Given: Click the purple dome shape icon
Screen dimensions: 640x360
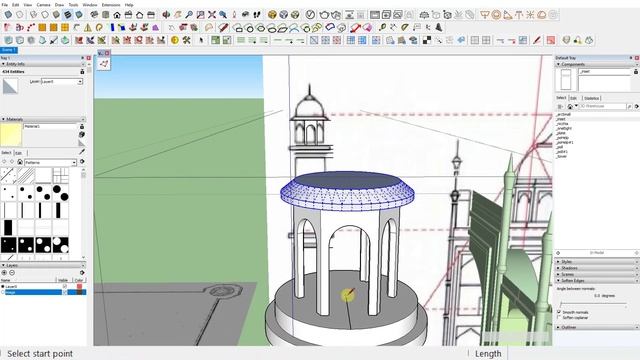Looking at the screenshot, I should click(x=156, y=28).
